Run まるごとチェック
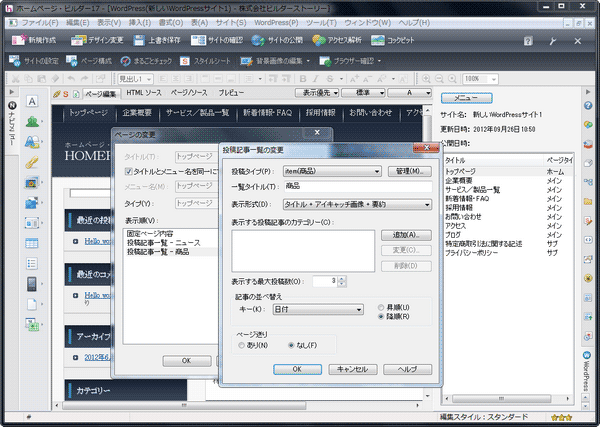 click(x=146, y=60)
